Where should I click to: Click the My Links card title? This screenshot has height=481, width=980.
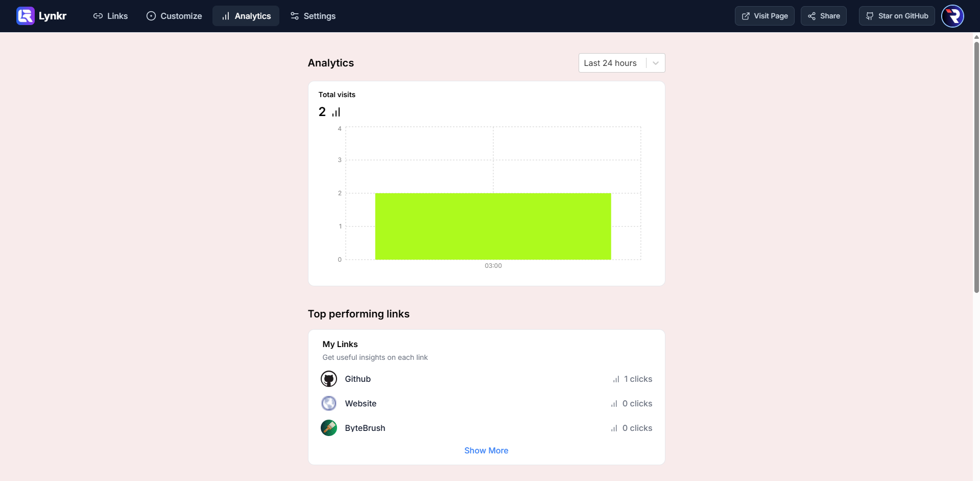pos(340,344)
